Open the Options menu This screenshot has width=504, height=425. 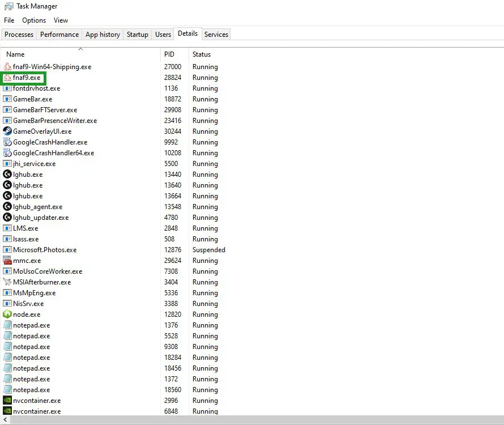click(x=34, y=20)
